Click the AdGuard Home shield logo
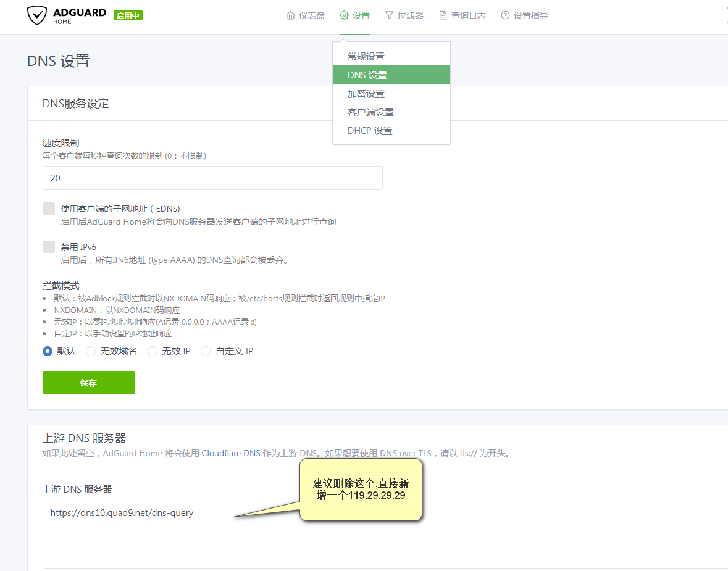The width and height of the screenshot is (728, 571). [37, 15]
